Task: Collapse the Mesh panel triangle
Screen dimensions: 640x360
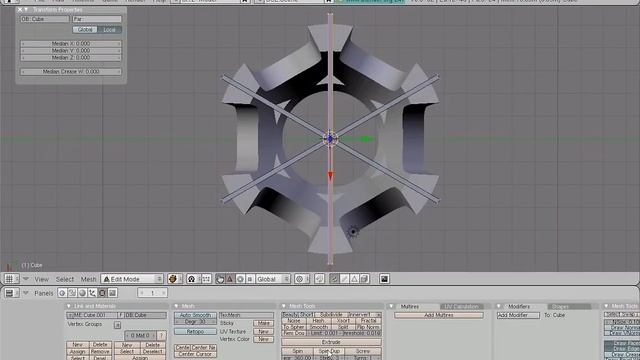Action: [x=176, y=306]
